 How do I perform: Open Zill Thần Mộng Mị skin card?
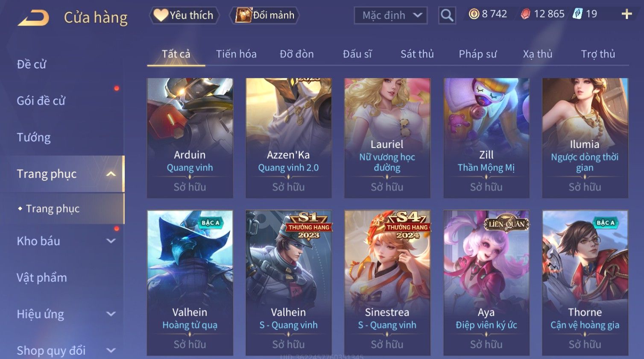[486, 138]
